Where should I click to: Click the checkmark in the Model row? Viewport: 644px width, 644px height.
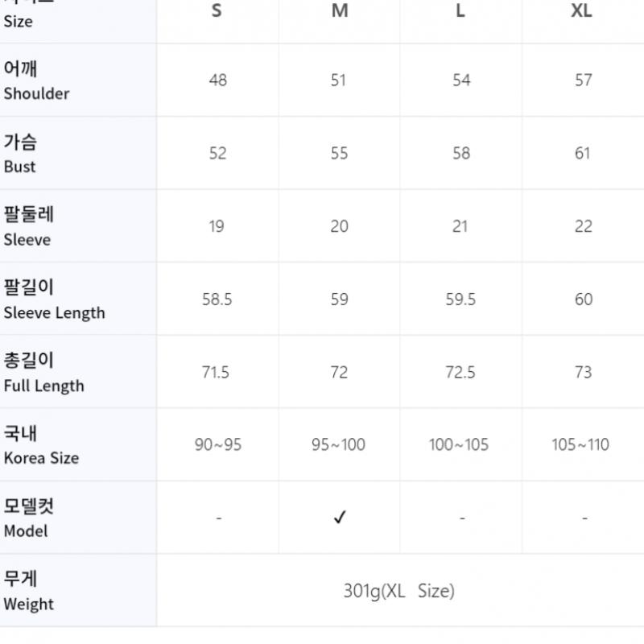point(340,518)
